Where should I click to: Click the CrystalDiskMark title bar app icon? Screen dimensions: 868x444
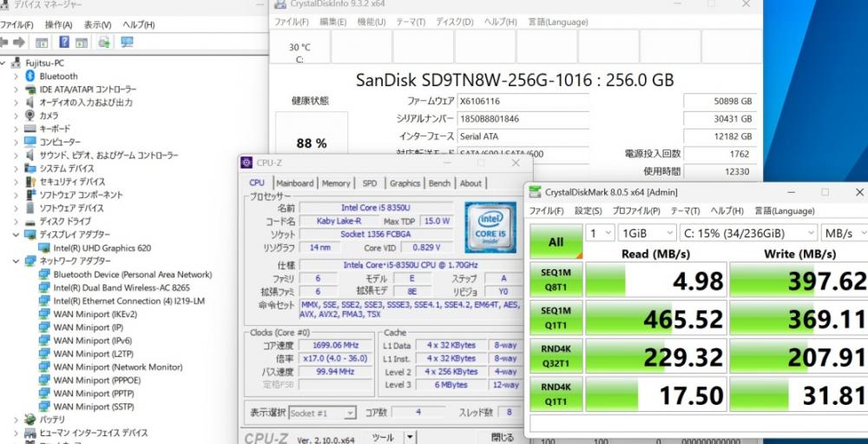click(534, 192)
